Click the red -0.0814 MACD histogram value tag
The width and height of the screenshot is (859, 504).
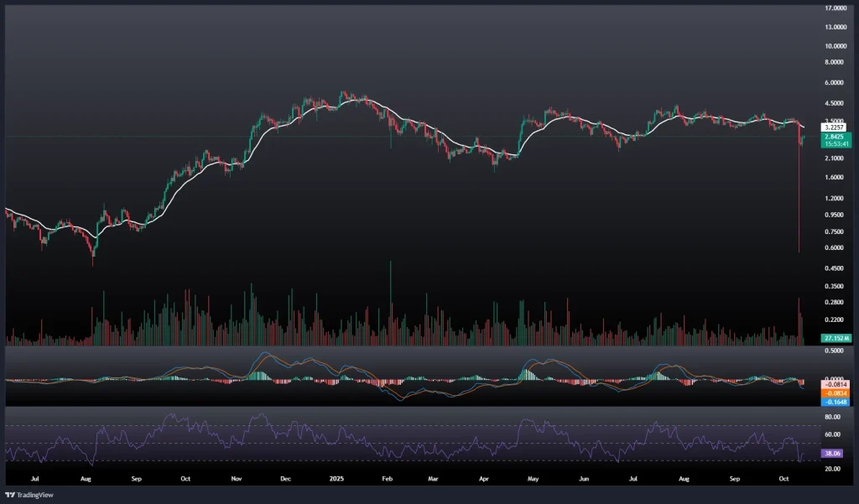pyautogui.click(x=836, y=382)
